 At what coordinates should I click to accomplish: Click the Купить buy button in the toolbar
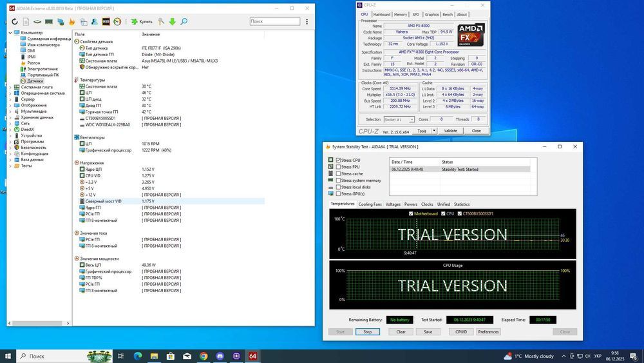pyautogui.click(x=142, y=22)
